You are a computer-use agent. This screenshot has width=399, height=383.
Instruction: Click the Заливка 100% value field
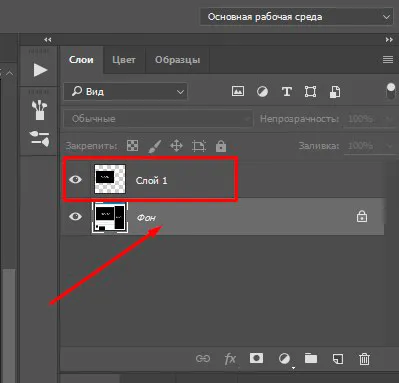[x=361, y=146]
